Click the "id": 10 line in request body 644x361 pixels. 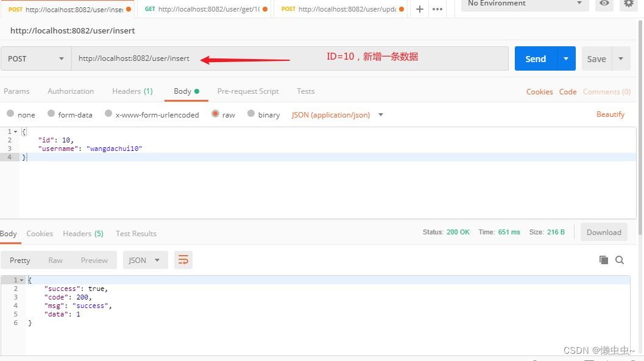click(x=56, y=140)
